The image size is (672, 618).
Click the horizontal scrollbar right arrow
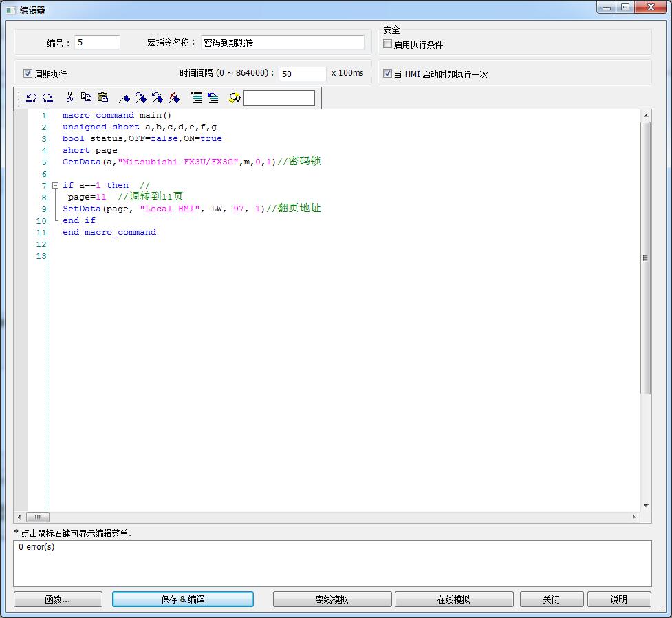(634, 517)
